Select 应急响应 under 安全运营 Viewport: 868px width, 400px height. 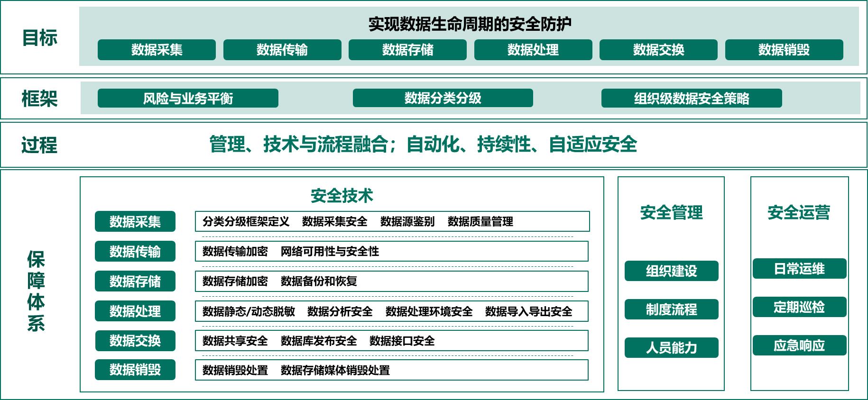pyautogui.click(x=799, y=345)
